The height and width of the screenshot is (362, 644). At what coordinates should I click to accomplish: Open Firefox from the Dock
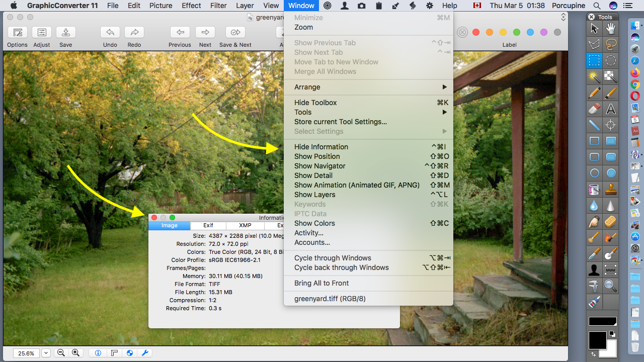coord(635,72)
